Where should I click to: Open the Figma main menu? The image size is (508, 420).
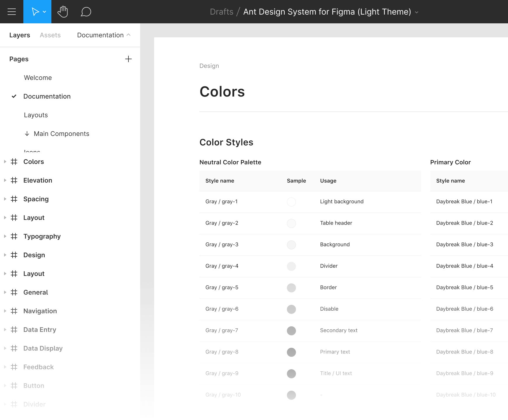click(x=11, y=12)
